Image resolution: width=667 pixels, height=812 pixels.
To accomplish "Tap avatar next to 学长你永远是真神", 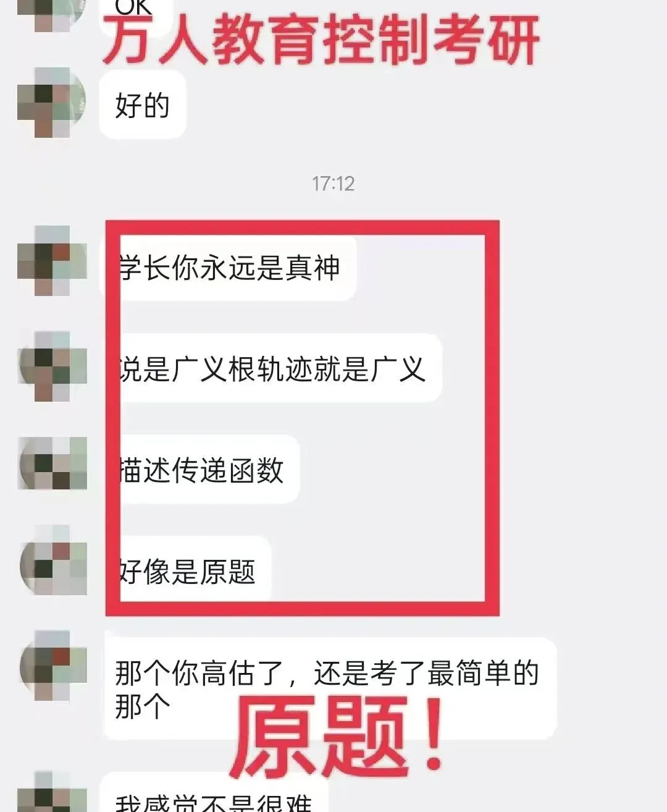I will click(52, 261).
